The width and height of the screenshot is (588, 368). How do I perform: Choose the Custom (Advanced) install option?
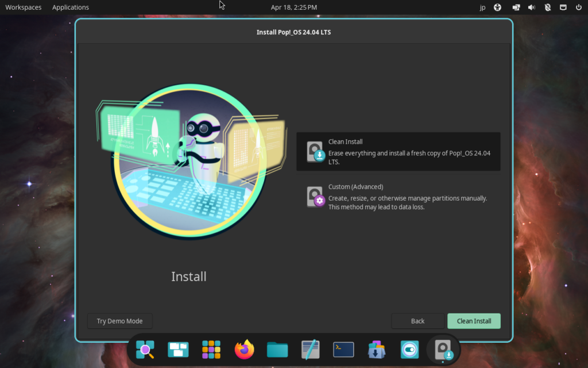(x=398, y=197)
